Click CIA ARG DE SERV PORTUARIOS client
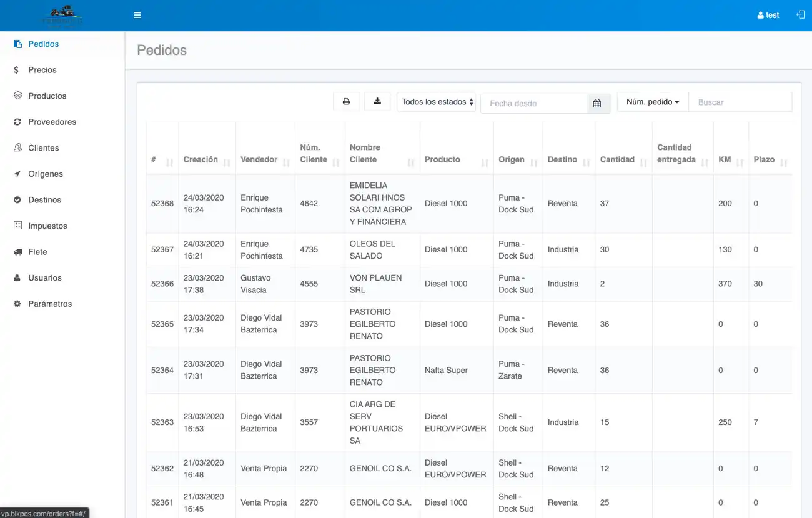Viewport: 812px width, 518px height. (x=377, y=422)
